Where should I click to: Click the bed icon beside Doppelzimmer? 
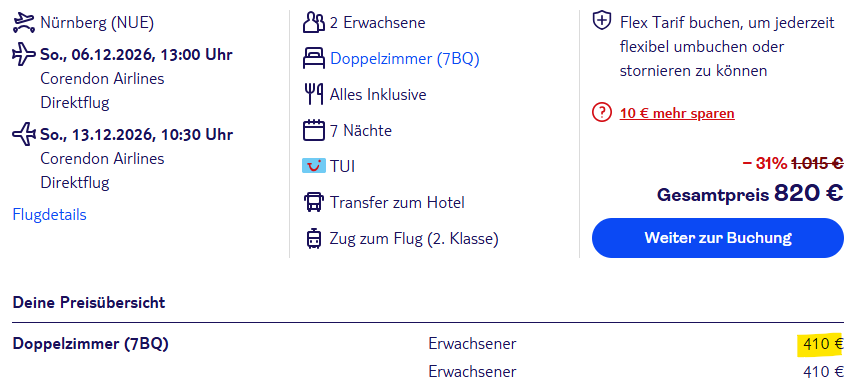[314, 58]
